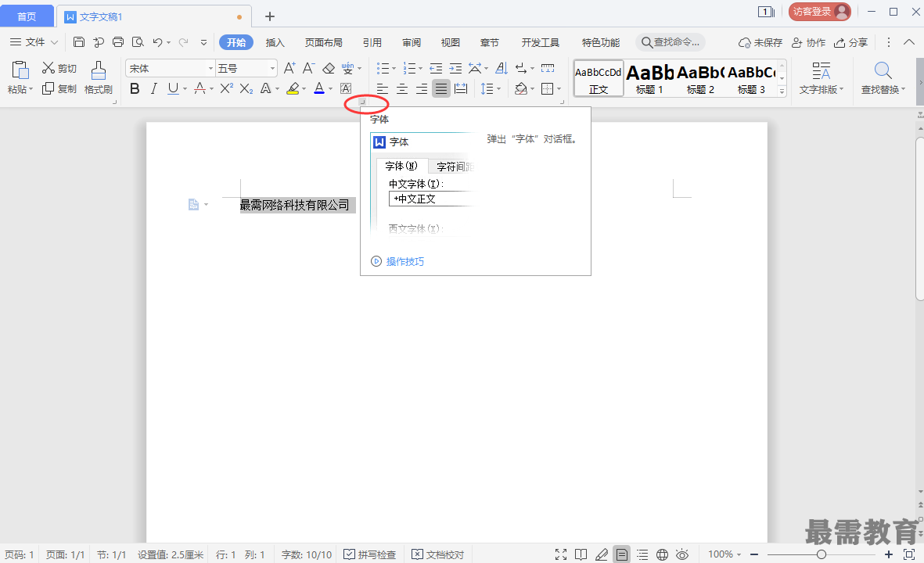Open the 页面布局 ribbon tab
This screenshot has width=924, height=563.
324,42
